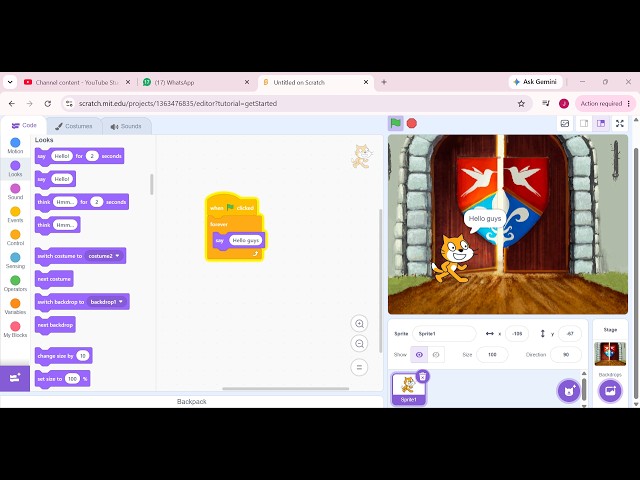Image resolution: width=640 pixels, height=480 pixels.
Task: Edit the sprite x position field
Action: (x=517, y=333)
